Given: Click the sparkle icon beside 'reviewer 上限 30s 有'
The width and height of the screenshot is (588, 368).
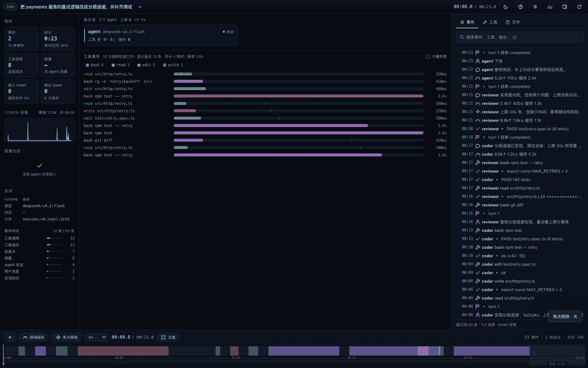Looking at the screenshot, I should (x=478, y=112).
